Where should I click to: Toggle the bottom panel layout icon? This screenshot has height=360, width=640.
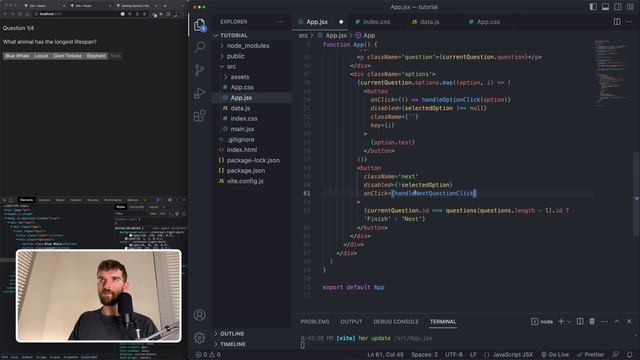click(605, 7)
